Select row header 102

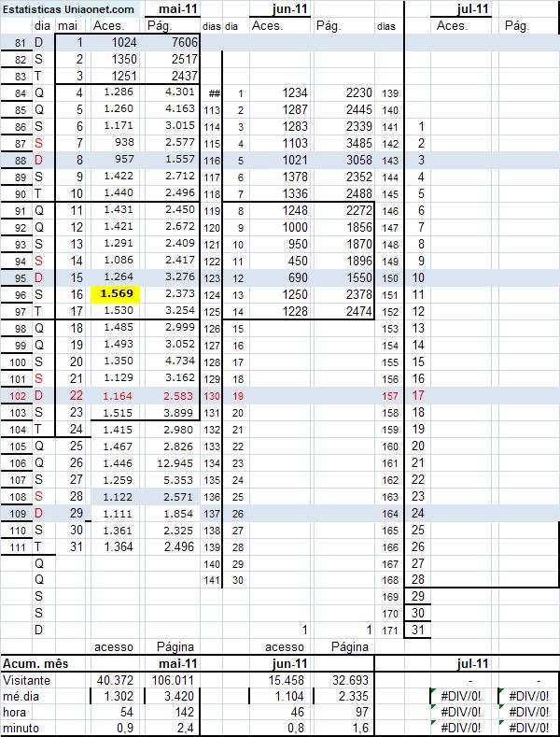pyautogui.click(x=16, y=395)
